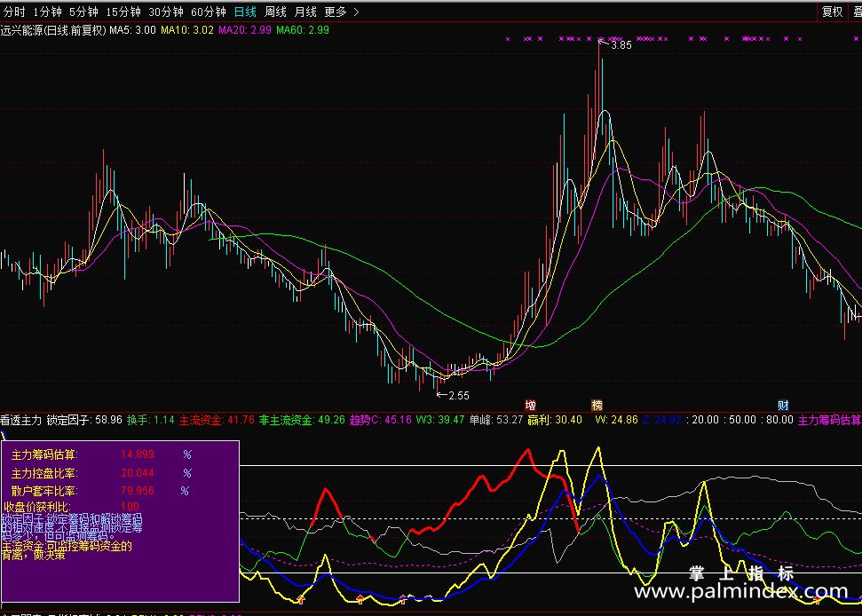
Task: Click the 远兴能源 stock title
Action: [x=52, y=30]
